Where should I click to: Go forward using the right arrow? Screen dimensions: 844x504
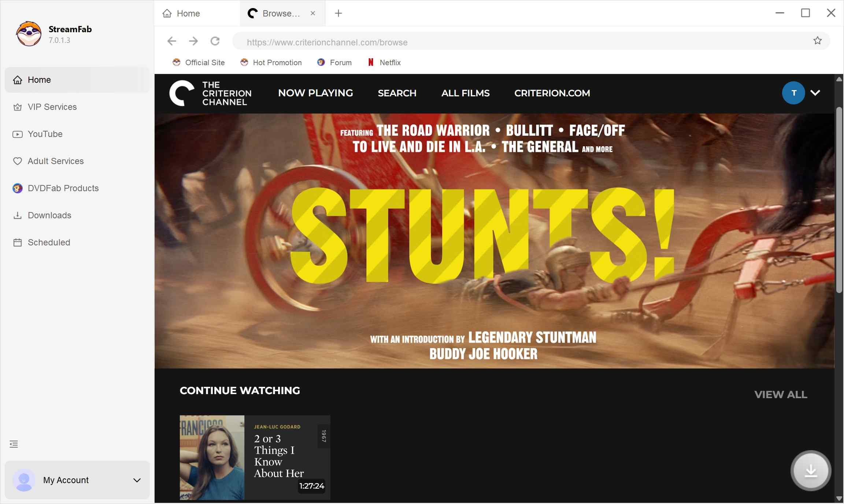pyautogui.click(x=193, y=41)
